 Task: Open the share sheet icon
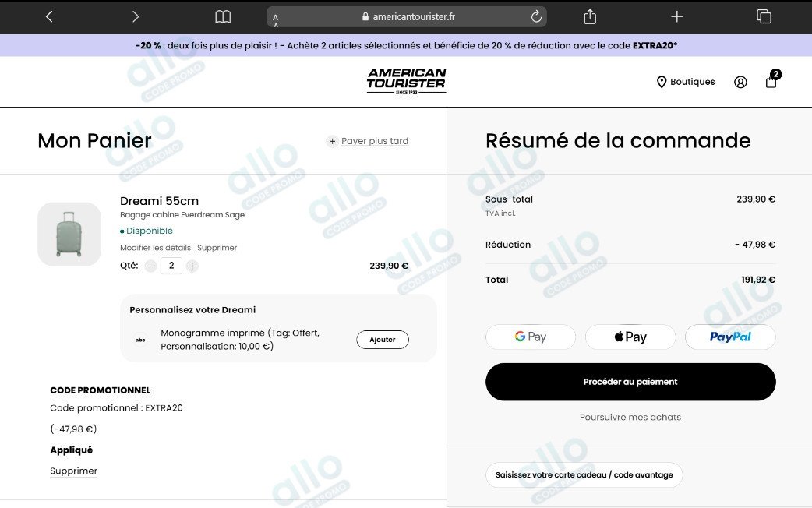pos(590,16)
